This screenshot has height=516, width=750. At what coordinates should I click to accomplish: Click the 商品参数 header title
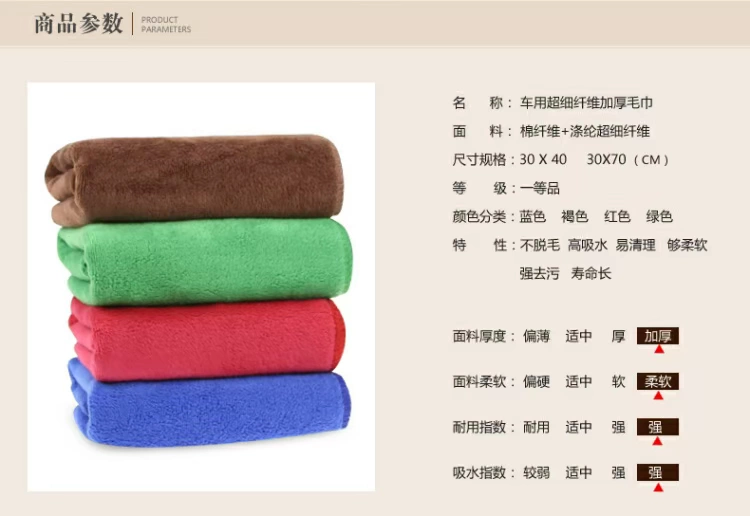(79, 23)
